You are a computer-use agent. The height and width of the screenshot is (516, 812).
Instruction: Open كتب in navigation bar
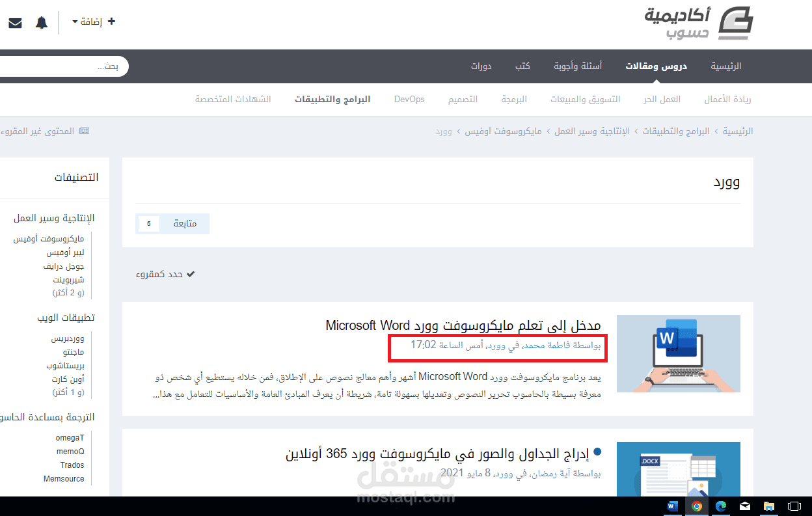point(522,66)
